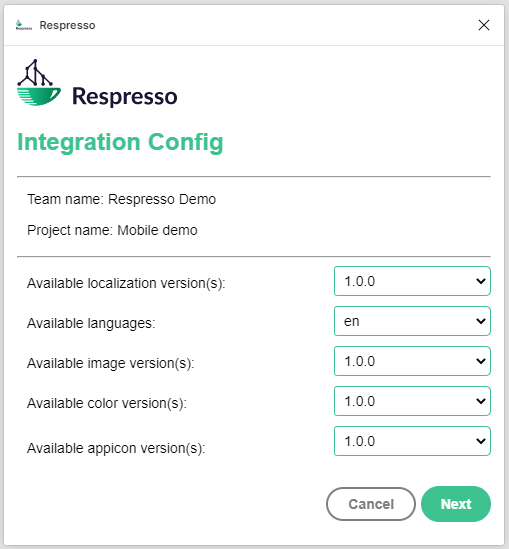Click the Integration Config heading
This screenshot has height=549, width=509.
[x=120, y=143]
